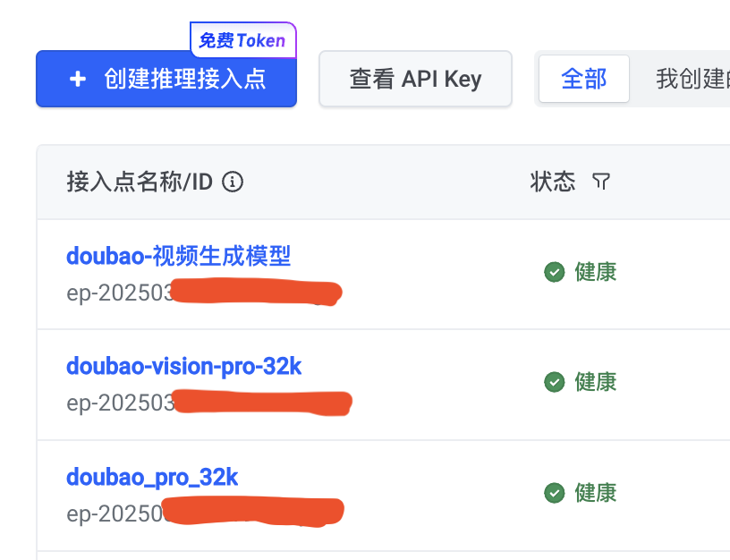This screenshot has width=730, height=560.
Task: Click the 创建推理接入点 button label
Action: pyautogui.click(x=184, y=80)
